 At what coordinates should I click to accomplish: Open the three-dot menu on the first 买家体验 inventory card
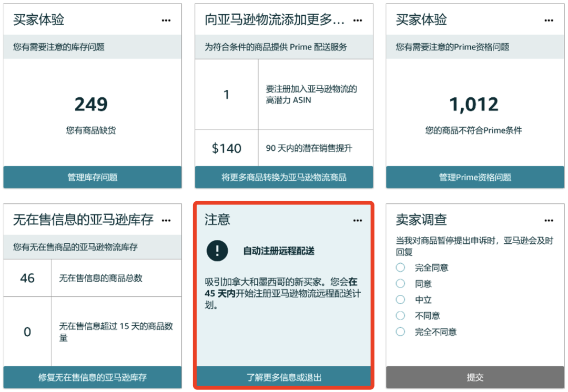(166, 20)
